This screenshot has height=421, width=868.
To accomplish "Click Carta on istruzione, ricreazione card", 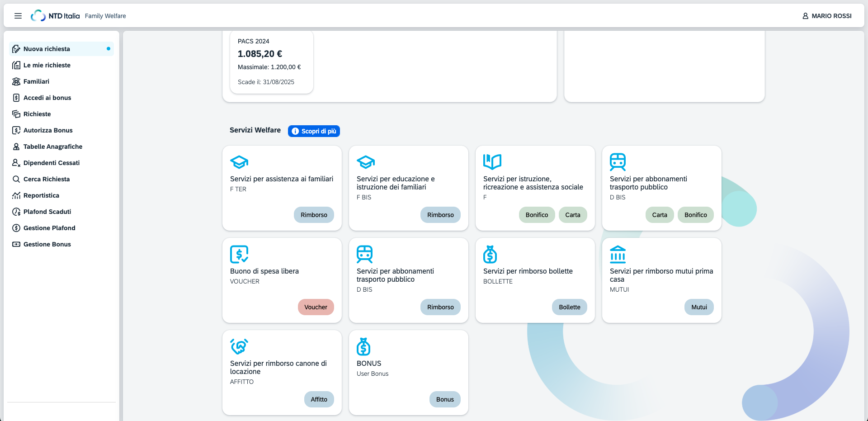I will (573, 215).
